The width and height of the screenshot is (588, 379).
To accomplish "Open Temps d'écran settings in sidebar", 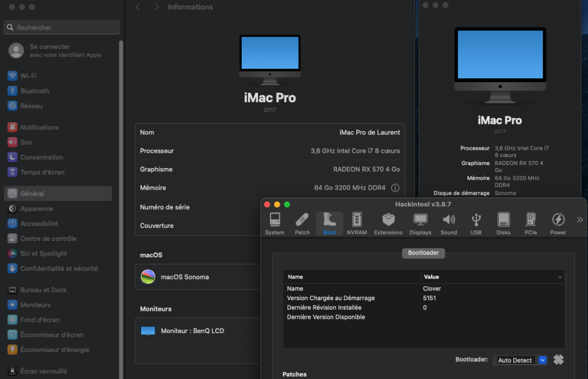I will tap(58, 172).
